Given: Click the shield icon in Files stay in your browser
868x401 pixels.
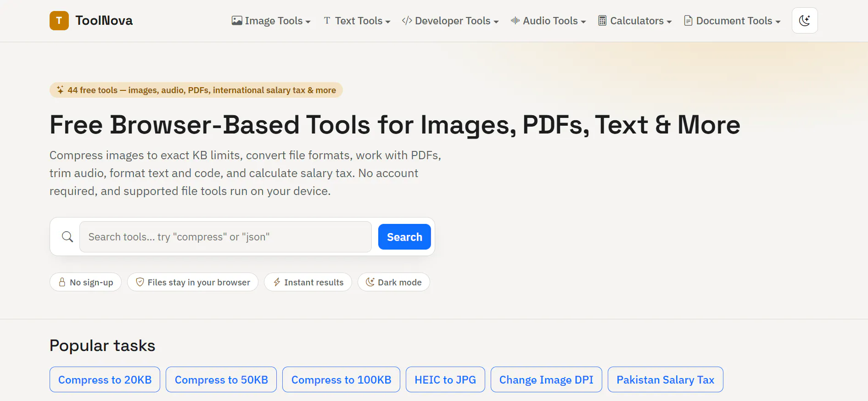Looking at the screenshot, I should 140,282.
